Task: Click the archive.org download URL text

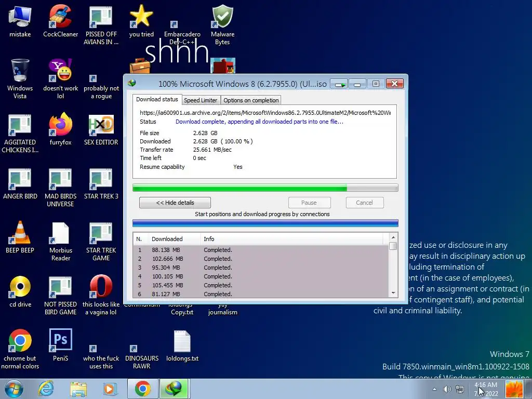Action: (265, 113)
